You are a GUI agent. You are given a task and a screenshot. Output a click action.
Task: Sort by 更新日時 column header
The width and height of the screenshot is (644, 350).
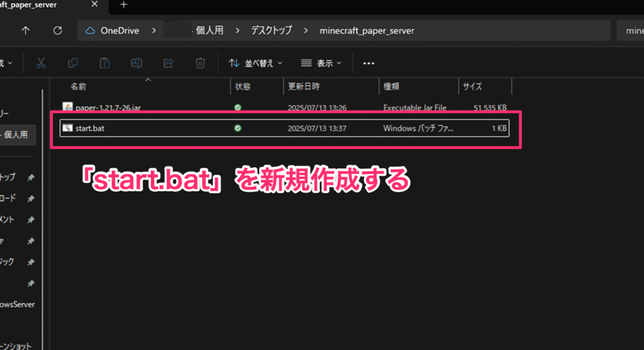tap(304, 87)
